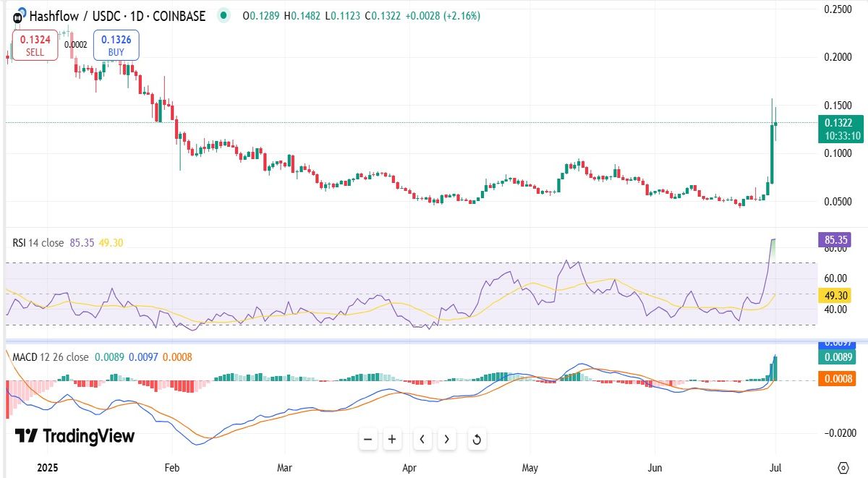Click the green market status dot

[x=225, y=15]
